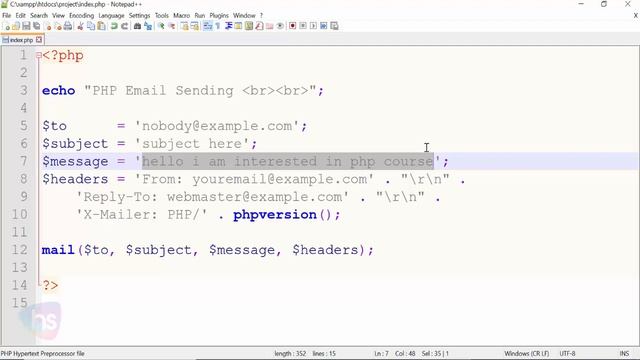Open Folder as Workspace icon

[x=270, y=26]
